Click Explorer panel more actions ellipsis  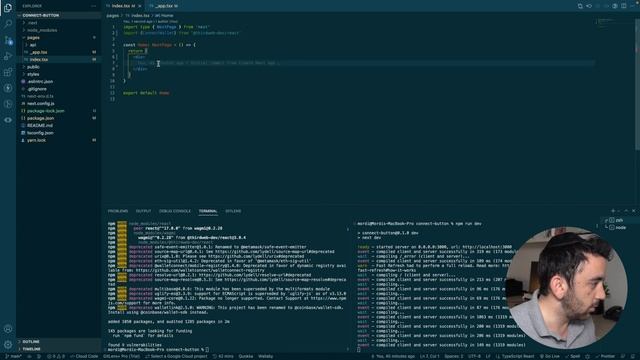93,6
